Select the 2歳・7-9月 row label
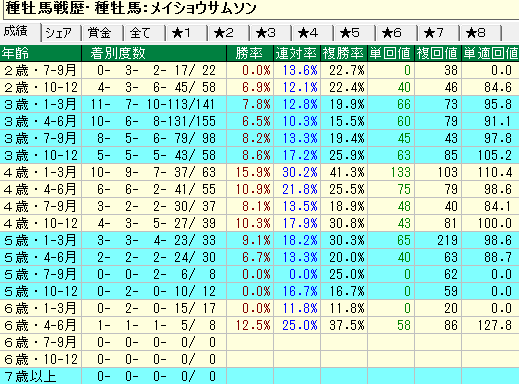This screenshot has height=384, width=519. (x=41, y=70)
